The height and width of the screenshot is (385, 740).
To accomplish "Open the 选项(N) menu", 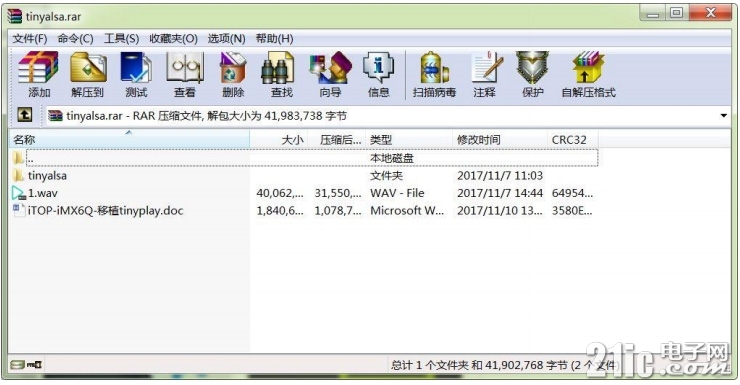I will [227, 39].
